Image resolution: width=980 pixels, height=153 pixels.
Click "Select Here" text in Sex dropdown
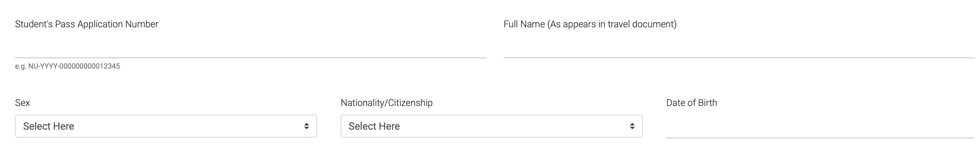tap(49, 126)
